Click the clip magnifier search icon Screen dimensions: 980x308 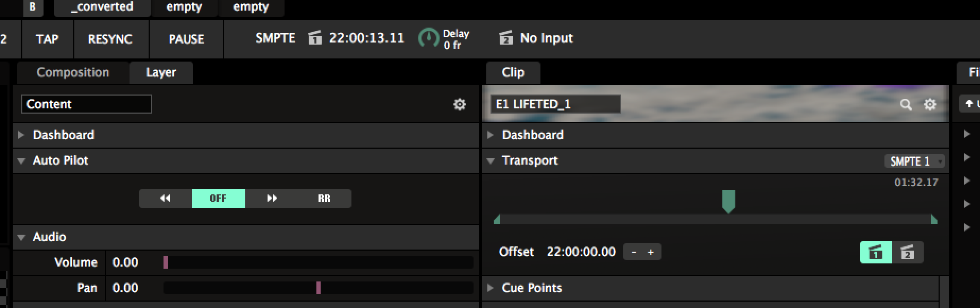pos(906,105)
